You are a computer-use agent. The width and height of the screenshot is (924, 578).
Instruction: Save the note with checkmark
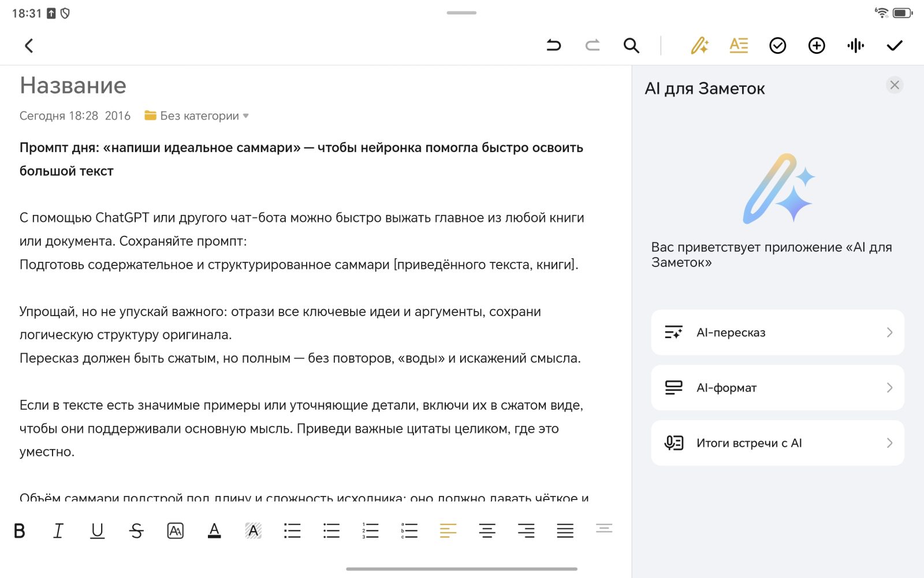[x=895, y=46]
